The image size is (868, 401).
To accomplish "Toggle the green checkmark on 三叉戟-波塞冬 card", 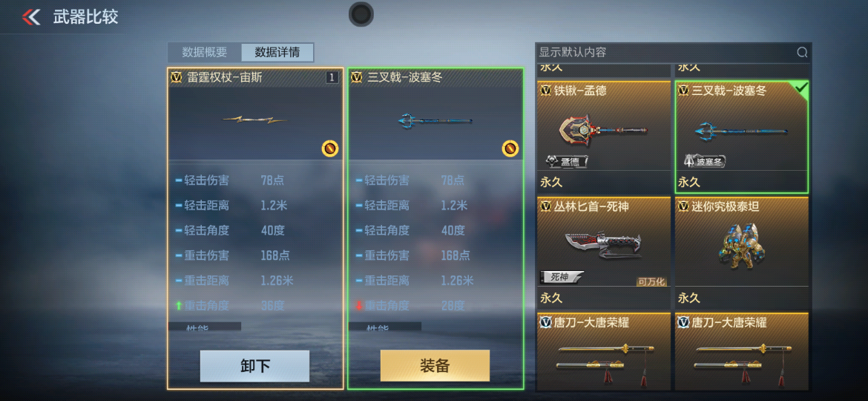I will coord(801,88).
